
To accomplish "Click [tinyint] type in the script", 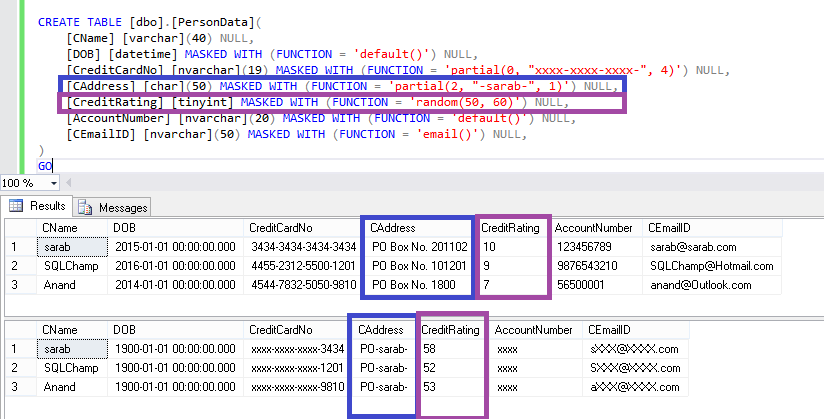I will 202,103.
